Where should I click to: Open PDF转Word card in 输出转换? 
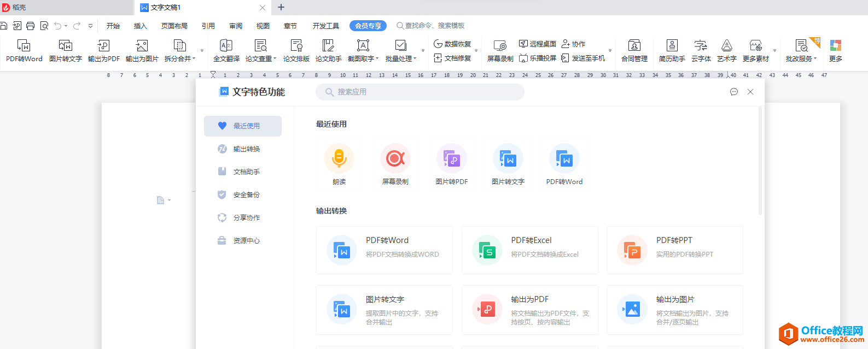pyautogui.click(x=385, y=250)
